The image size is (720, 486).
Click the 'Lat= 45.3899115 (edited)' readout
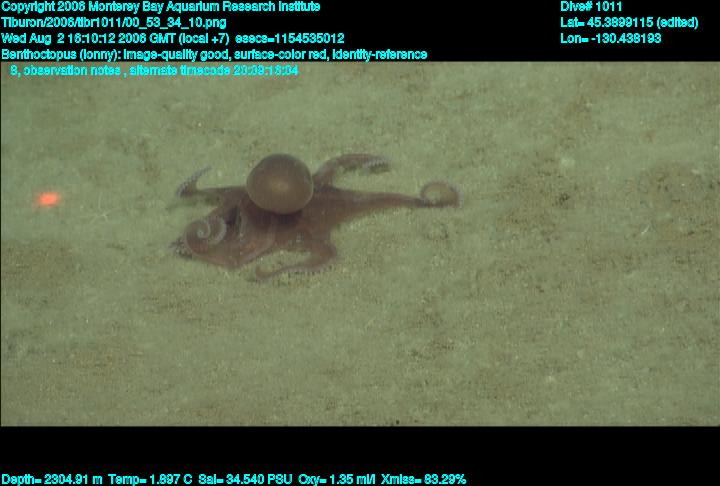coord(629,23)
